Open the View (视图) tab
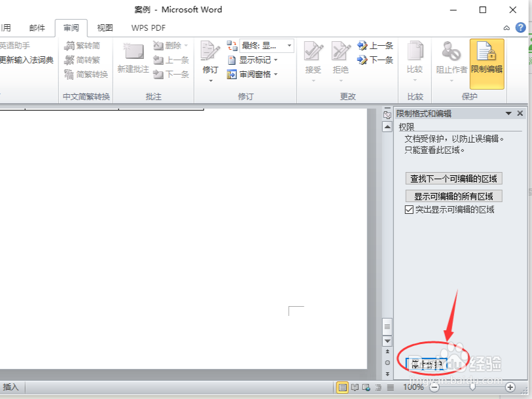Screen dimensions: 532x399 click(x=105, y=28)
